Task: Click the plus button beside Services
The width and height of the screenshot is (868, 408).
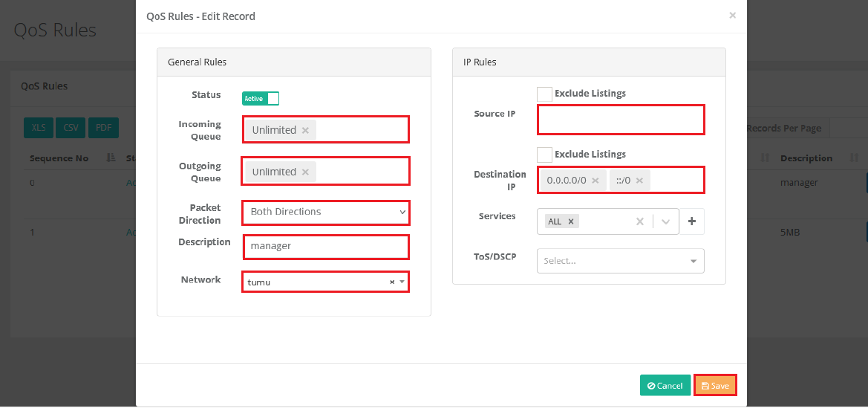Action: (x=692, y=221)
